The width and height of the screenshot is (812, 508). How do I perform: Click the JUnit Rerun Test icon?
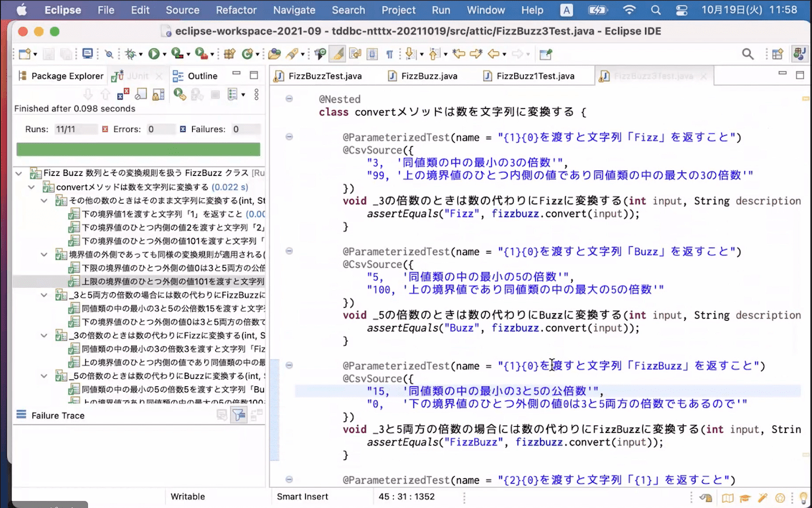tap(179, 94)
